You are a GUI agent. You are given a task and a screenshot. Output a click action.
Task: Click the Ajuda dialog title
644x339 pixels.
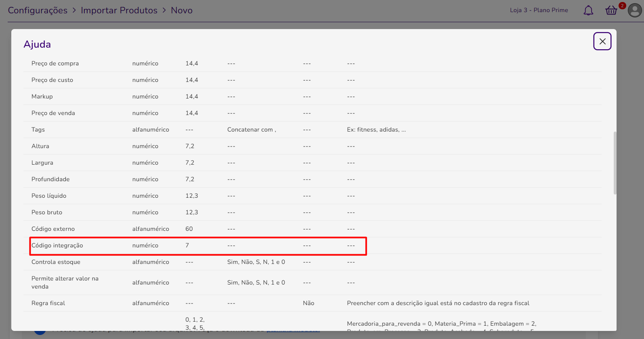[x=37, y=44]
